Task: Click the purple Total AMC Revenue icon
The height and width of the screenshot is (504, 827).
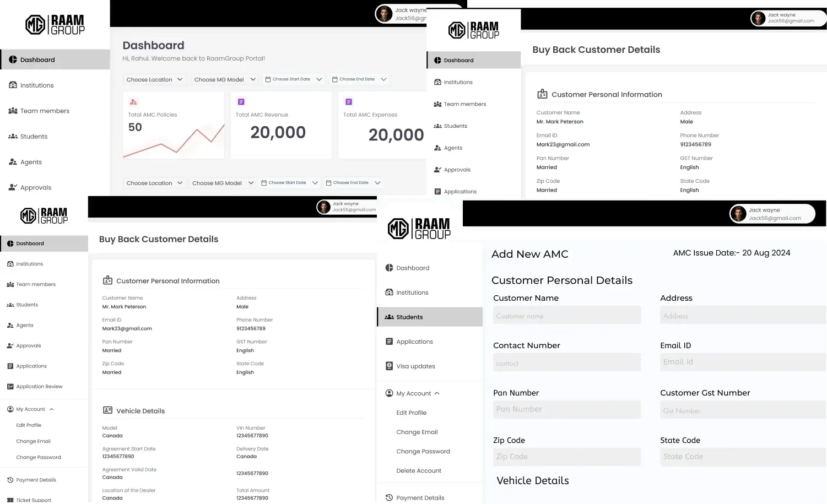Action: pos(241,102)
